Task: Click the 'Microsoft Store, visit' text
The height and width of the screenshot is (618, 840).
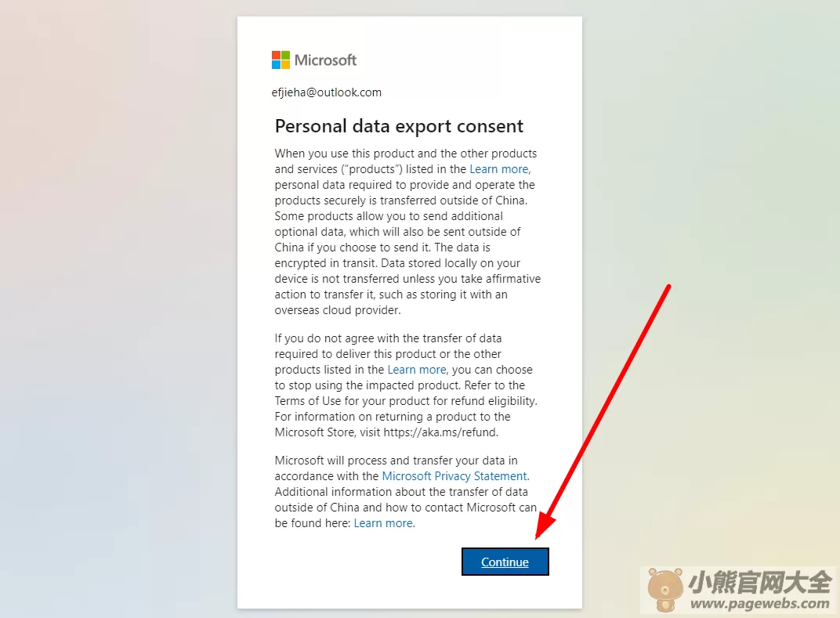Action: 328,432
